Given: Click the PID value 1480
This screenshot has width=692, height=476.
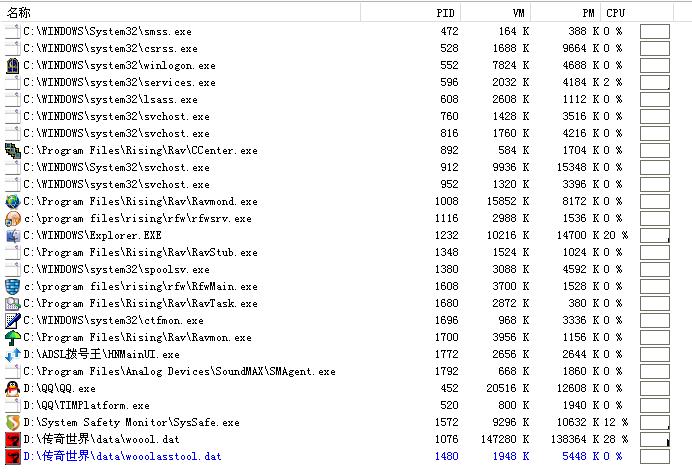Looking at the screenshot, I should [x=447, y=457].
